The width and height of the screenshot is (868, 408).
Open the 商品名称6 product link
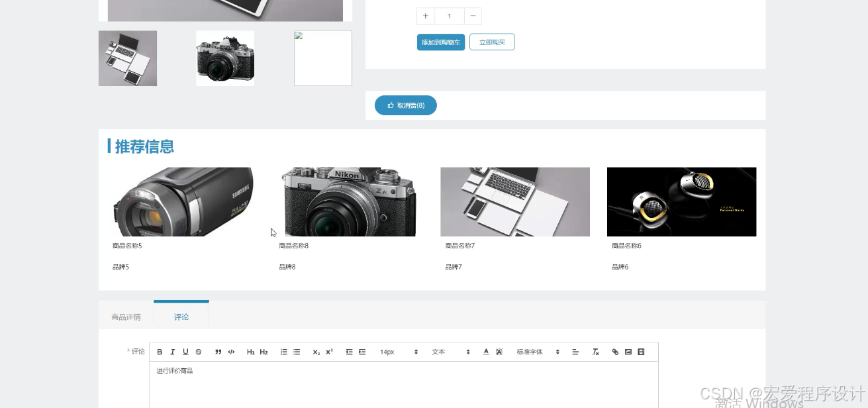pos(626,246)
